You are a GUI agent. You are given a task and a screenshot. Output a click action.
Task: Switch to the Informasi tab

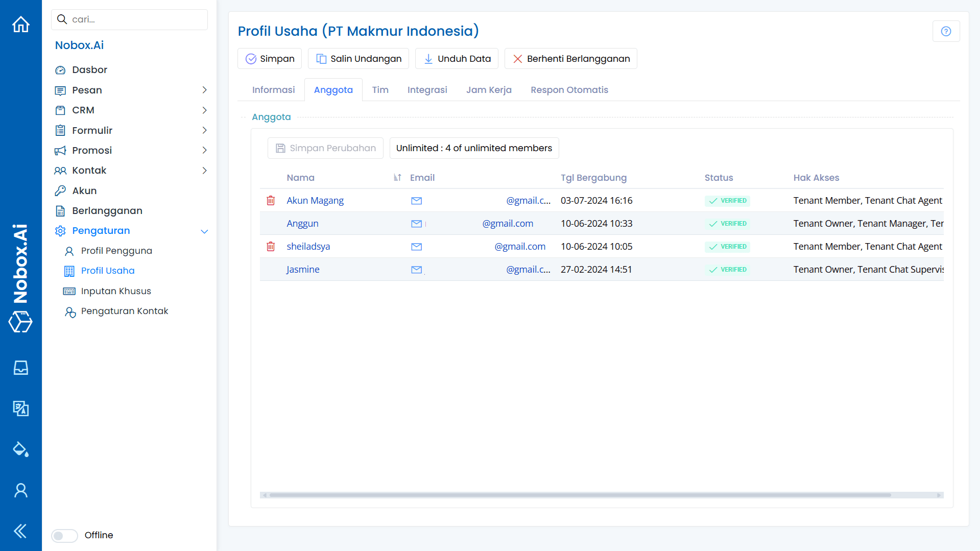[273, 89]
